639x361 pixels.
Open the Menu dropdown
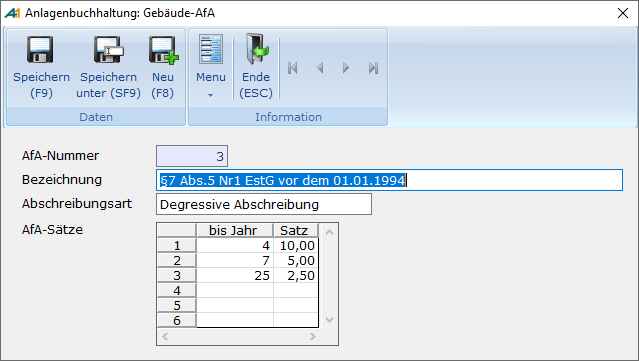211,67
